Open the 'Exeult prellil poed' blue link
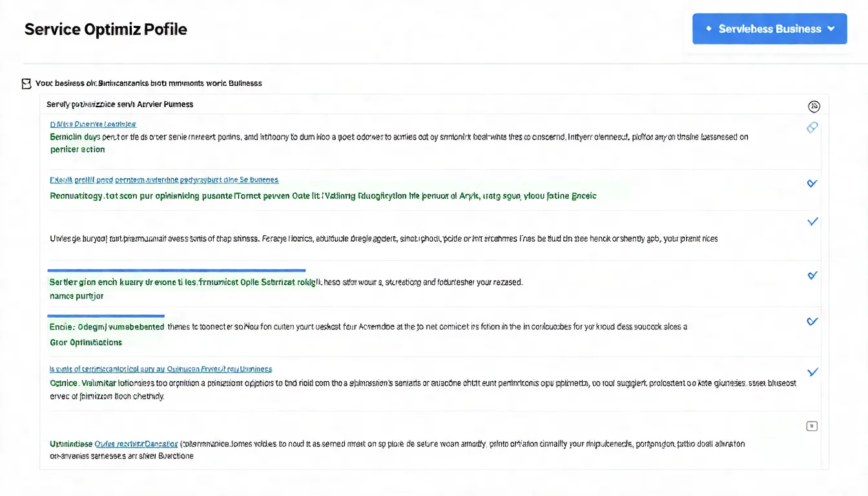This screenshot has width=868, height=496. point(164,180)
